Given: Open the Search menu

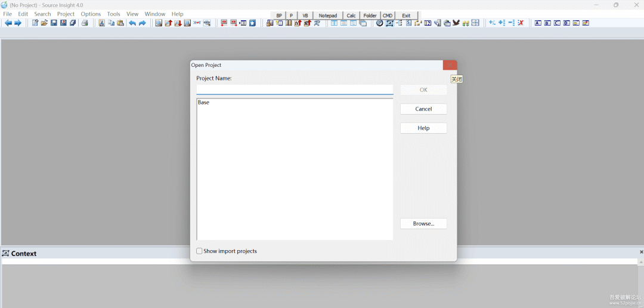Looking at the screenshot, I should point(42,14).
